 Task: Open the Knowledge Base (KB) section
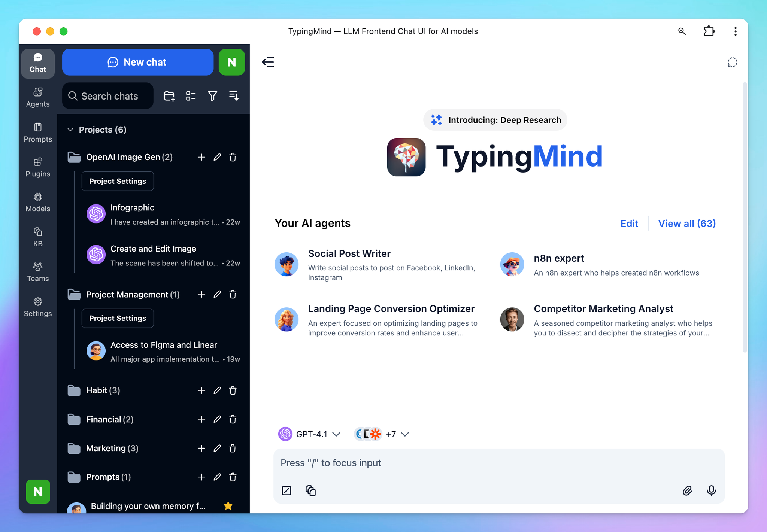click(37, 237)
